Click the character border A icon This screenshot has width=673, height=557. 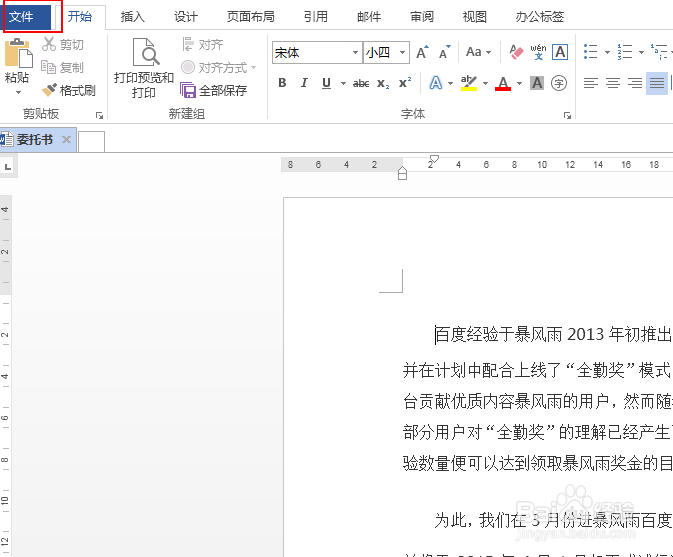(560, 52)
